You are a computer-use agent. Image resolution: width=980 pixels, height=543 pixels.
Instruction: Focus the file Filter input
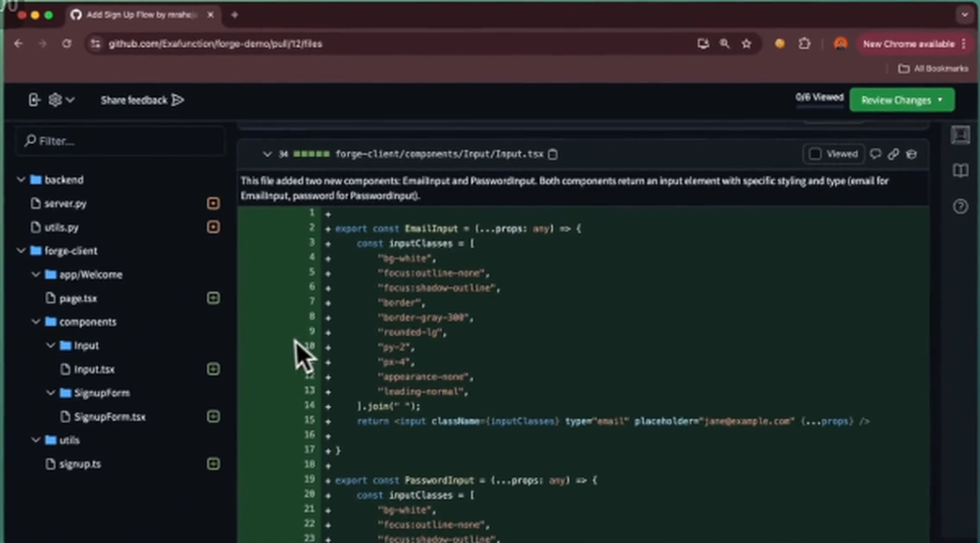[x=120, y=141]
